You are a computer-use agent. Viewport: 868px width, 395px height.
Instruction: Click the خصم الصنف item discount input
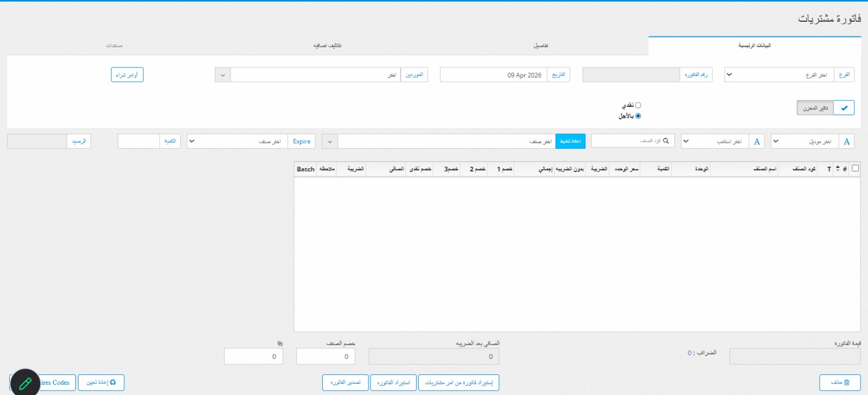326,356
